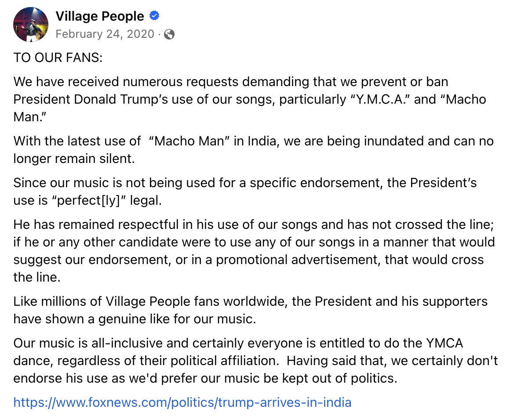Open the Village People page name
The width and height of the screenshot is (510, 420).
pos(100,17)
